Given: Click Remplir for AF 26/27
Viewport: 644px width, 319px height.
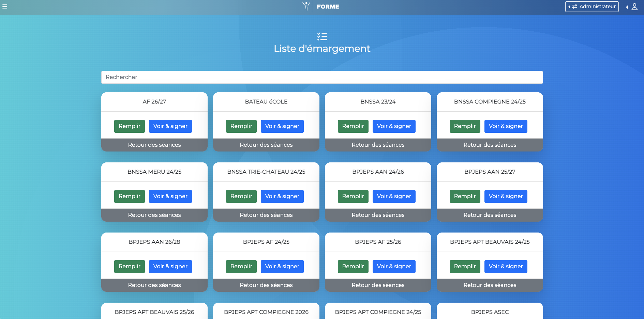Looking at the screenshot, I should (130, 126).
